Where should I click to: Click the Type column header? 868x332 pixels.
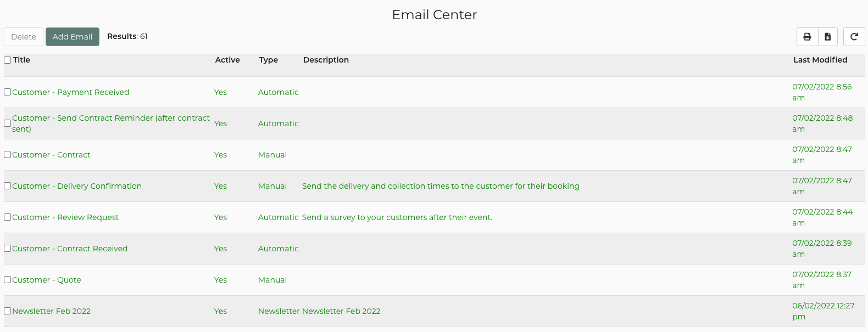pyautogui.click(x=269, y=60)
